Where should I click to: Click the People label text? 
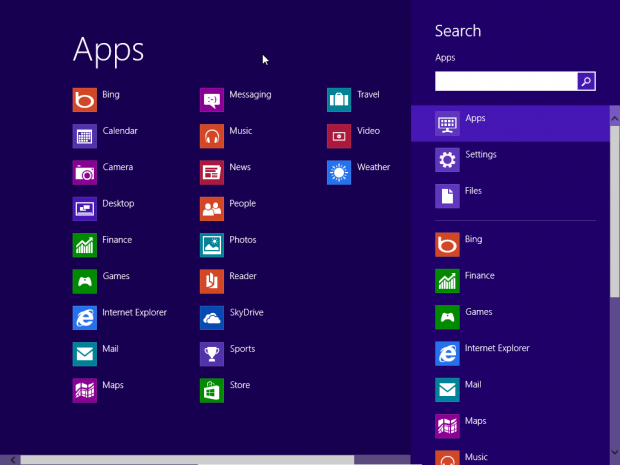[243, 204]
